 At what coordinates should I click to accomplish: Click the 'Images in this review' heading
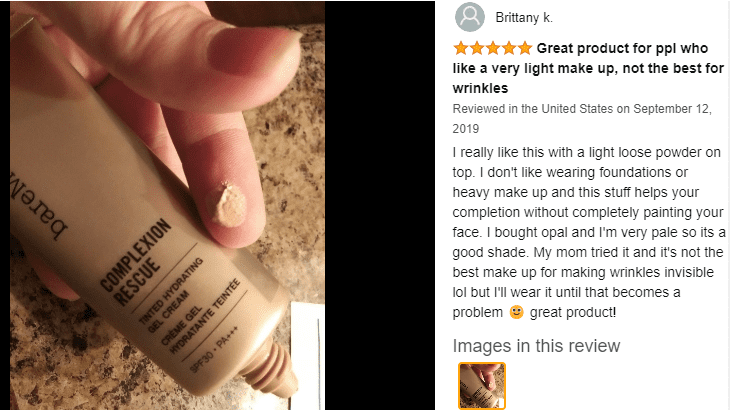[x=536, y=346]
